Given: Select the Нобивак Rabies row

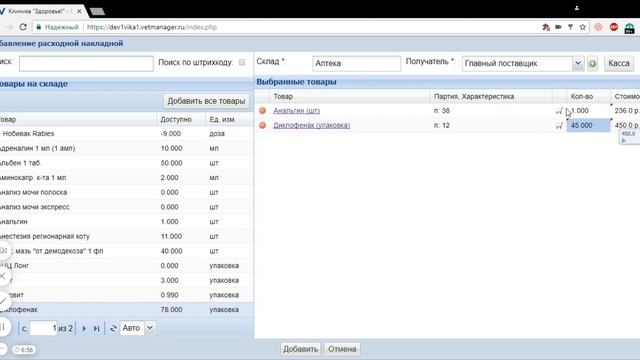Looking at the screenshot, I should point(127,133).
